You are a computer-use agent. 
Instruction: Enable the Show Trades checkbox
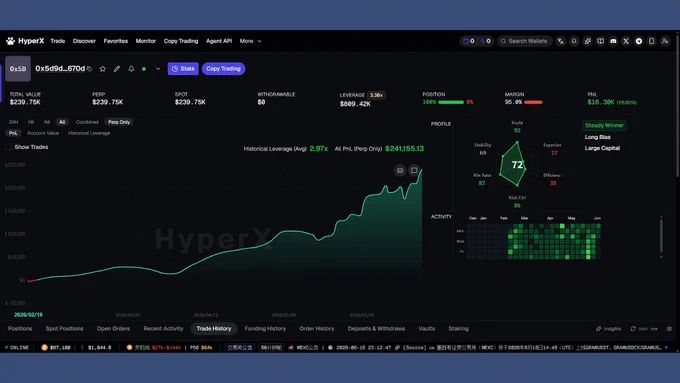9,147
